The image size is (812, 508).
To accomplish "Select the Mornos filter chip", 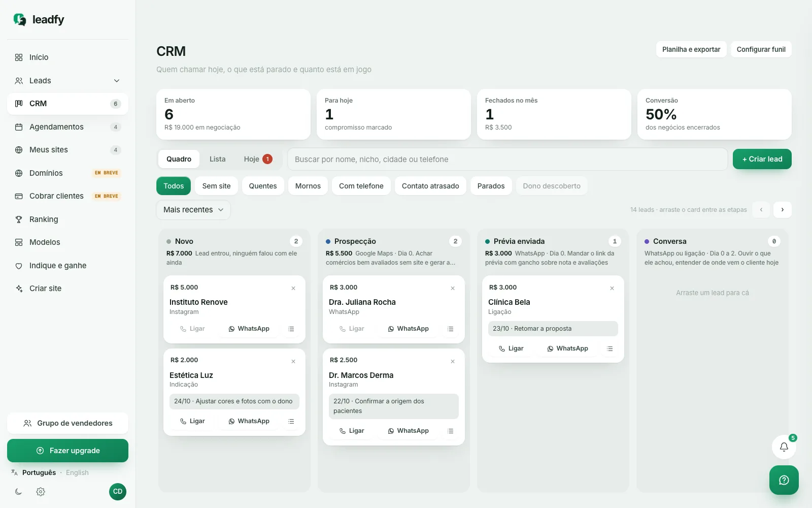I will click(x=308, y=186).
